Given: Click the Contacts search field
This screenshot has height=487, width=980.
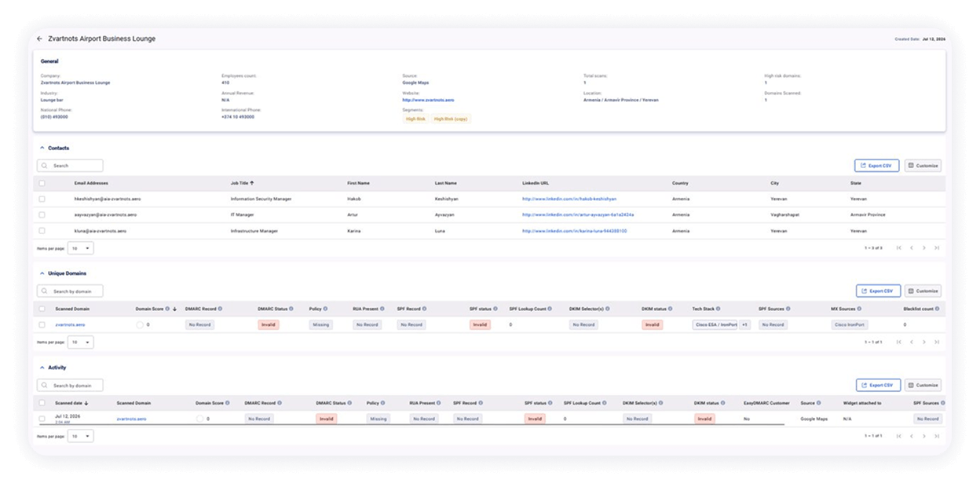Looking at the screenshot, I should coord(70,166).
